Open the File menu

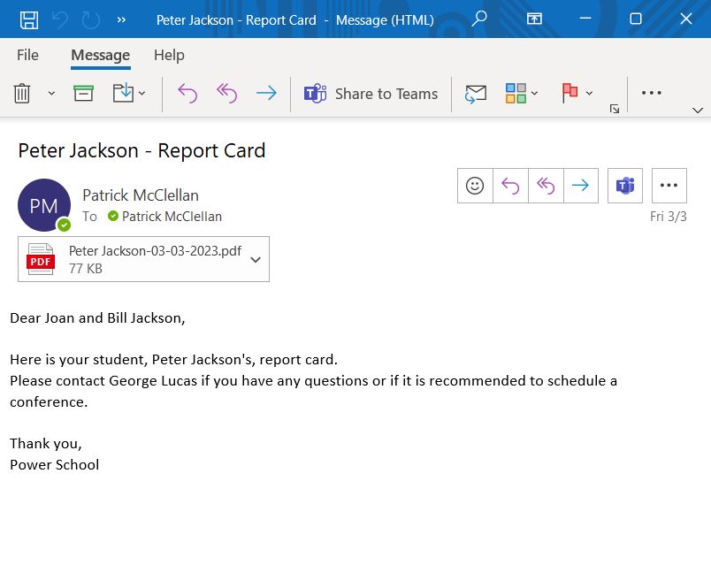28,55
